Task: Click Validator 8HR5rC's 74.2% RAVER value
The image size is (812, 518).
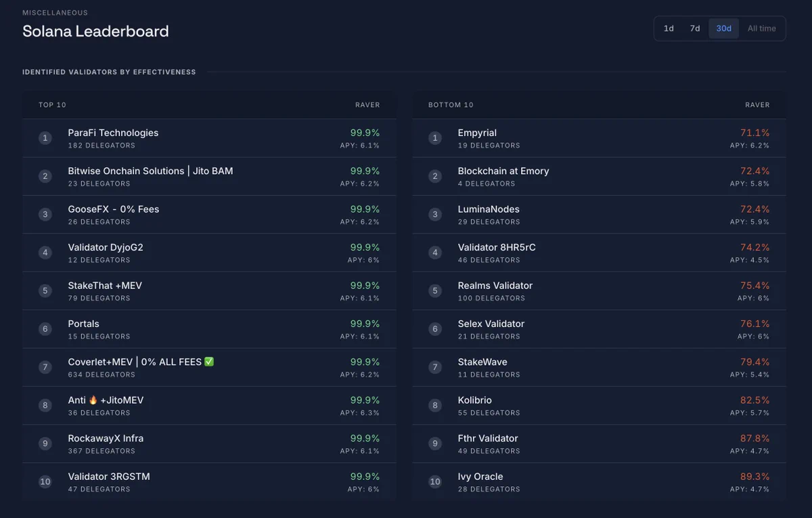Action: (x=755, y=247)
